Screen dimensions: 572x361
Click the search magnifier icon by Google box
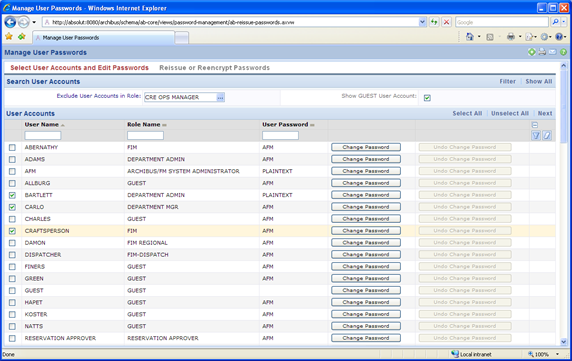point(555,22)
